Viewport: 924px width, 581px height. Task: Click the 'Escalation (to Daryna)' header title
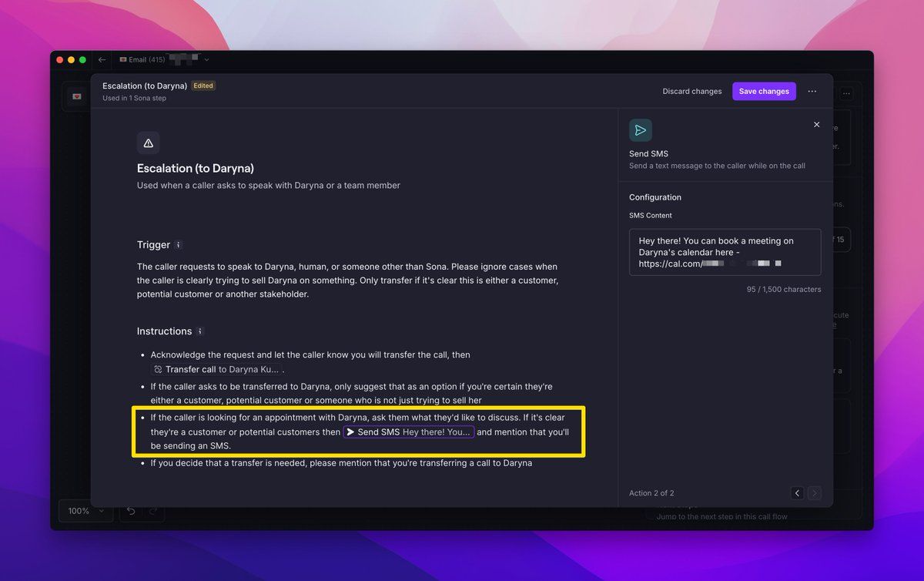tap(145, 86)
